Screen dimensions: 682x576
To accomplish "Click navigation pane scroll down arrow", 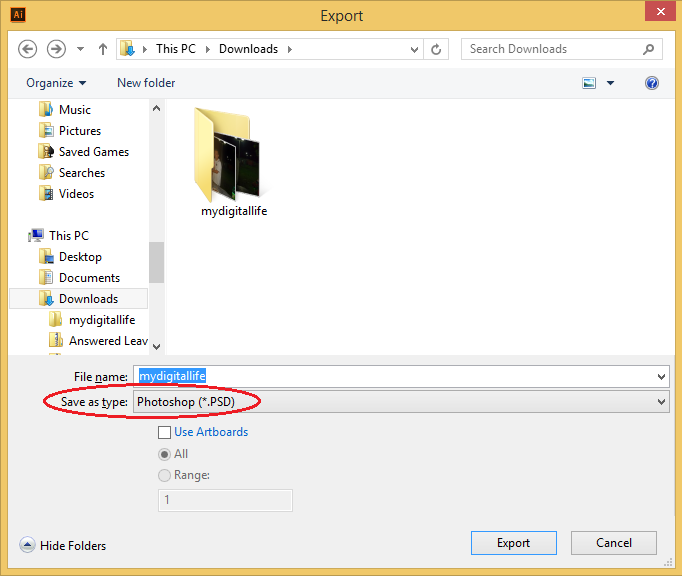I will tap(157, 347).
